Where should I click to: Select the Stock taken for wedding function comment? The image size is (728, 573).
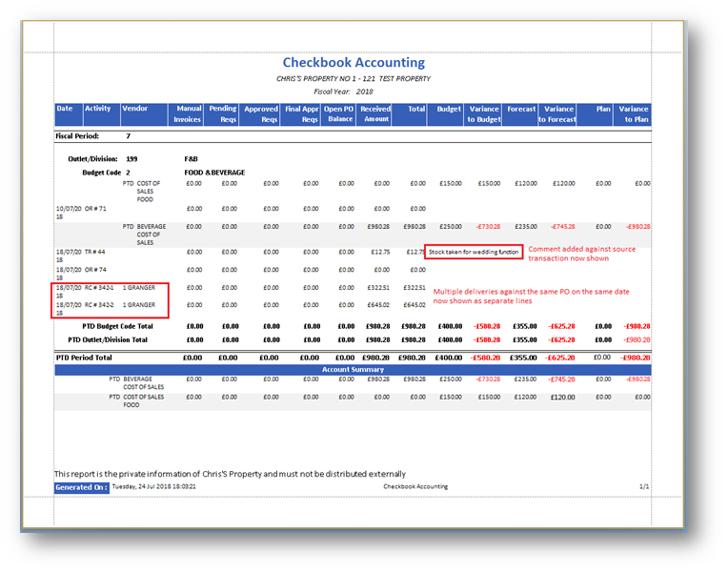point(474,252)
